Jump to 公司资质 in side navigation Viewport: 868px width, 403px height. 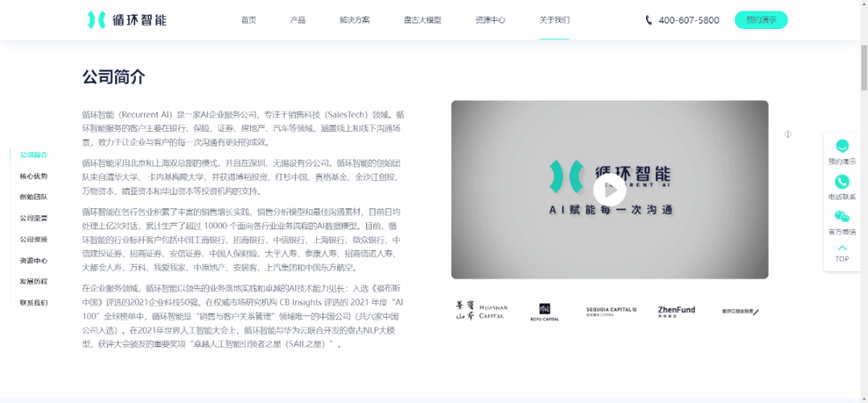tap(34, 240)
